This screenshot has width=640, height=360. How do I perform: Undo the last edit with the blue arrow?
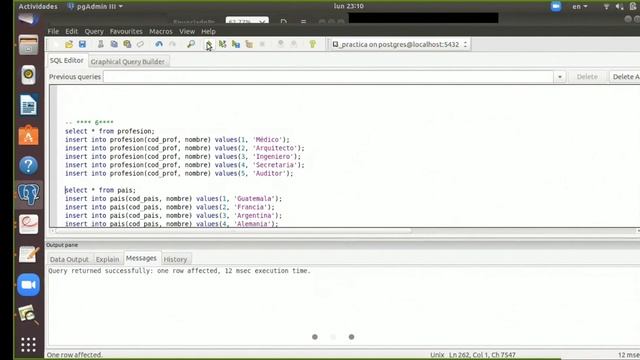tap(159, 44)
